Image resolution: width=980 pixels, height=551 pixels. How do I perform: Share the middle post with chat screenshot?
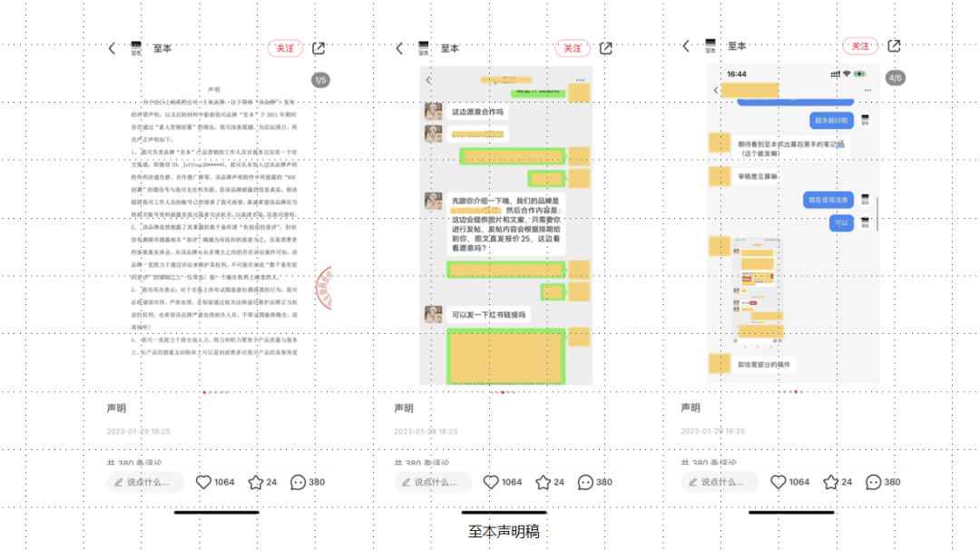pos(606,48)
